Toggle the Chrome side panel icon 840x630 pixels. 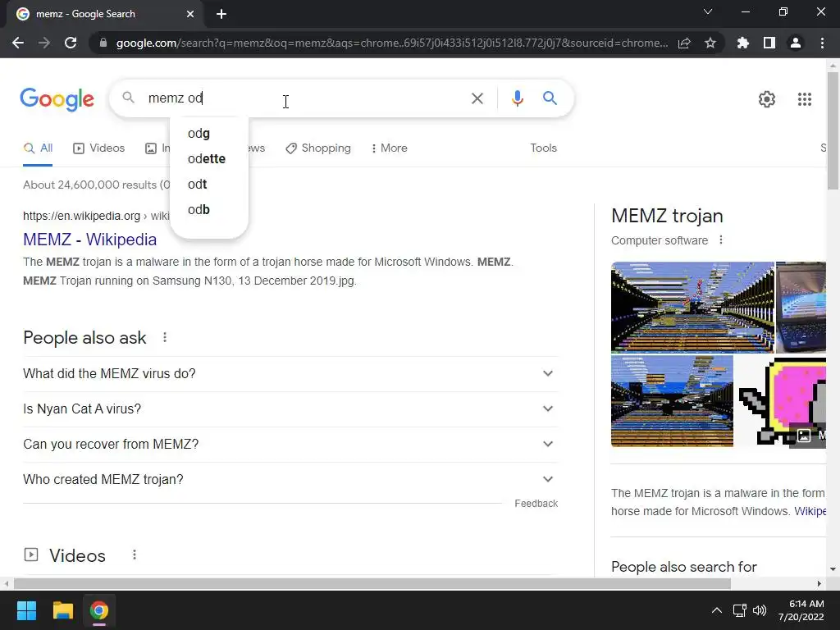769,43
